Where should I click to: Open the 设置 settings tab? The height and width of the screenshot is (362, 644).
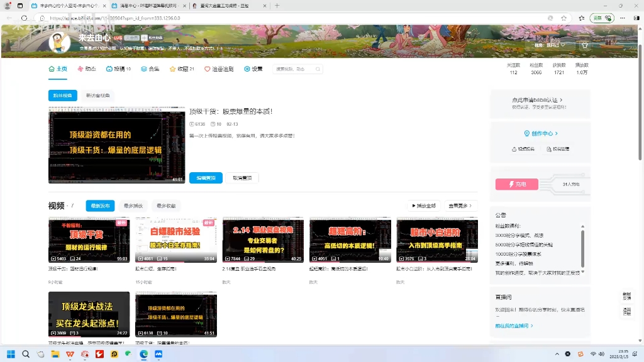tap(253, 69)
